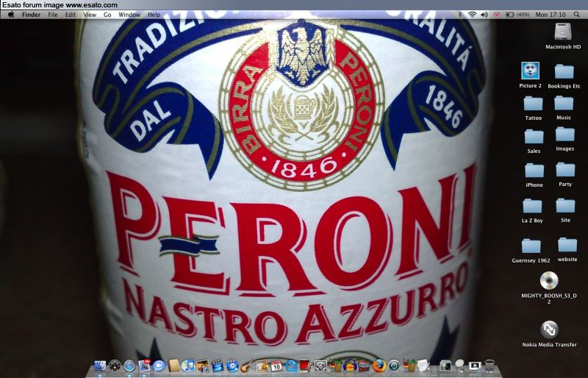The width and height of the screenshot is (588, 378).
Task: Launch iChat from the Dock
Action: 159,365
